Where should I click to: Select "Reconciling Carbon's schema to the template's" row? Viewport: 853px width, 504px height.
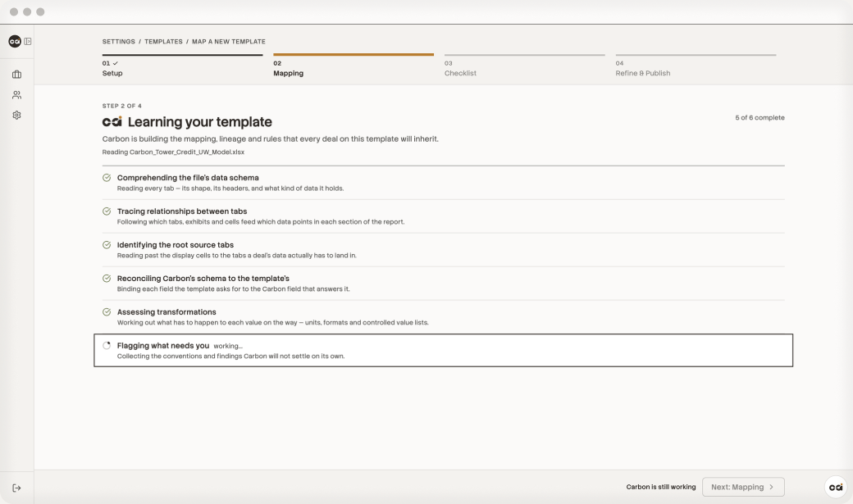(444, 284)
